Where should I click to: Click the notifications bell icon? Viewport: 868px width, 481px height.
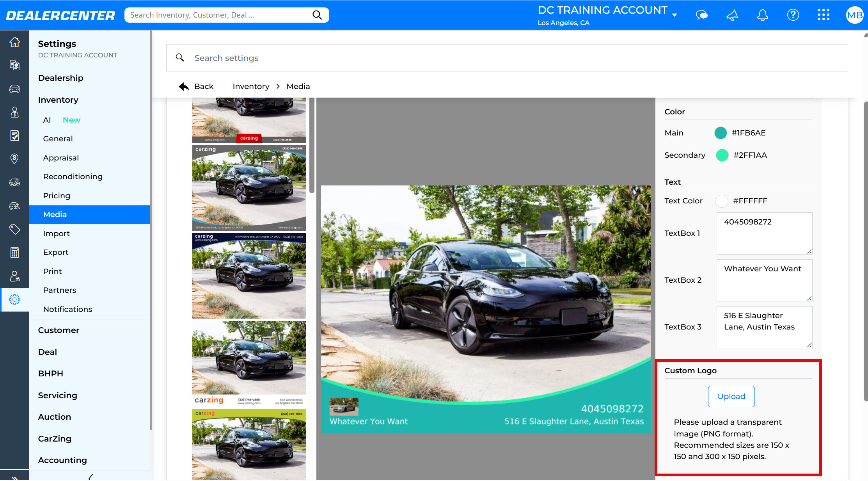(762, 15)
